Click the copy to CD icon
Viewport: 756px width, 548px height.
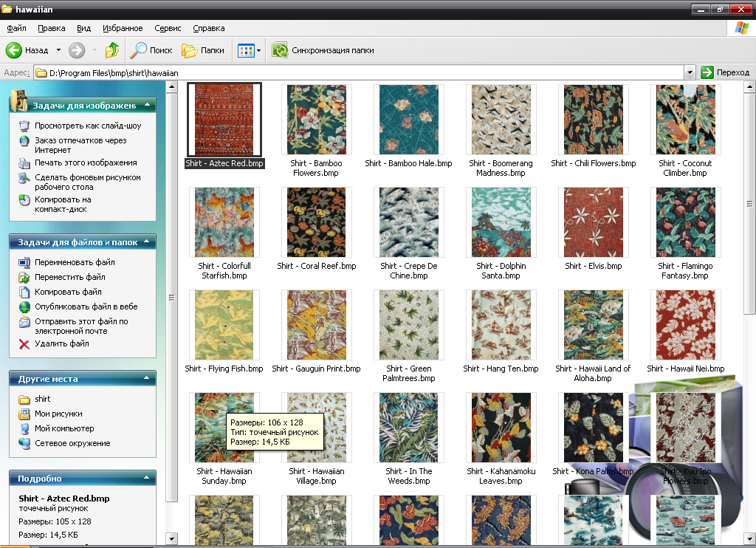coord(24,200)
